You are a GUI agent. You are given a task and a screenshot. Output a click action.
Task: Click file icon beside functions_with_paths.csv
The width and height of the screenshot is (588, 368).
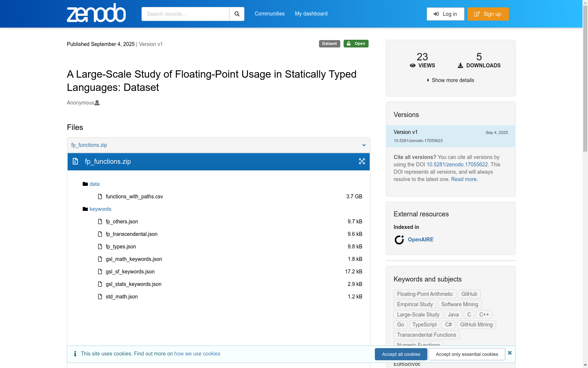(x=100, y=197)
